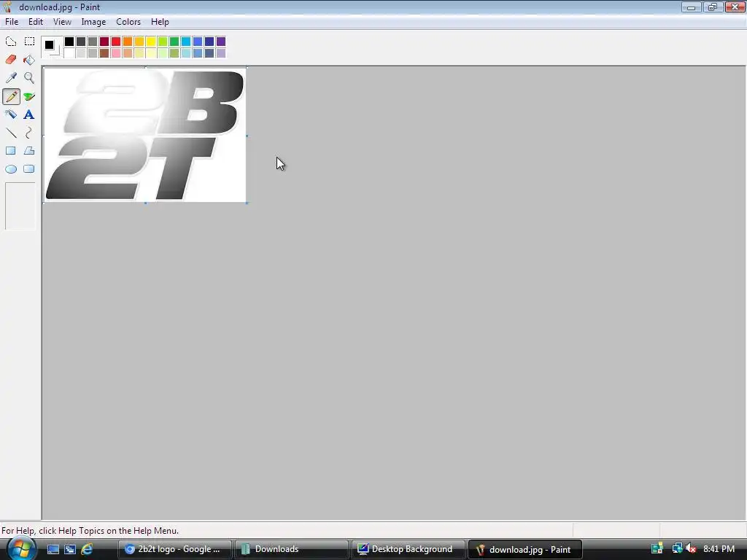Pick the black color swatch in palette

pos(69,42)
